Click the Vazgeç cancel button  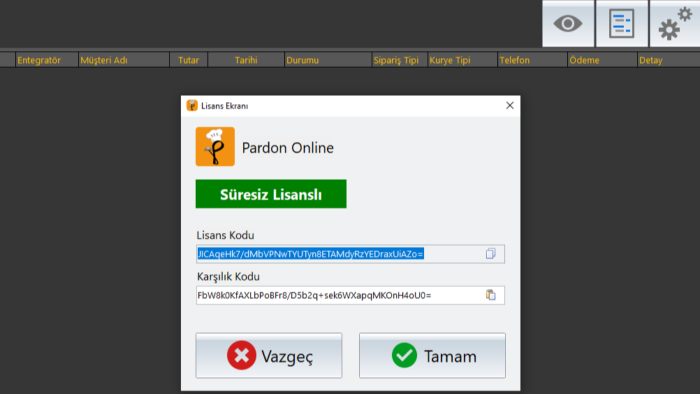(269, 356)
